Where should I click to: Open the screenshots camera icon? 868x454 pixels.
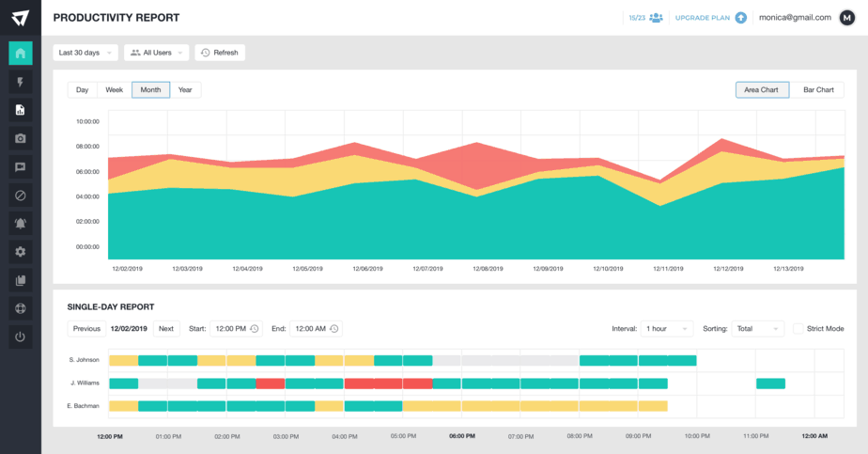21,138
